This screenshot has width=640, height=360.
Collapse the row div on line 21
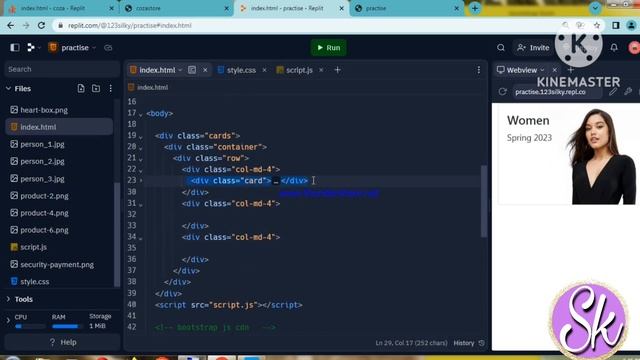[x=140, y=159]
